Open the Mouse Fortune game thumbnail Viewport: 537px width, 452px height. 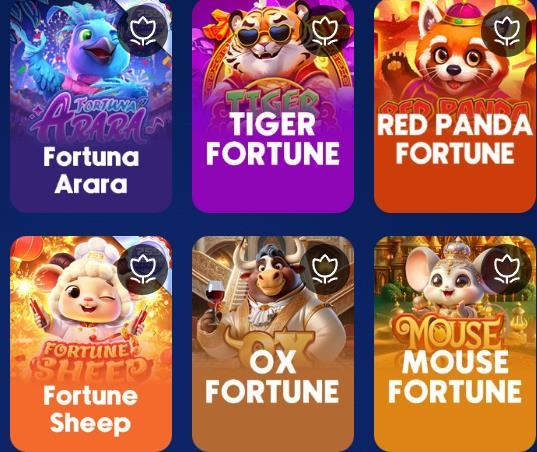pos(455,344)
